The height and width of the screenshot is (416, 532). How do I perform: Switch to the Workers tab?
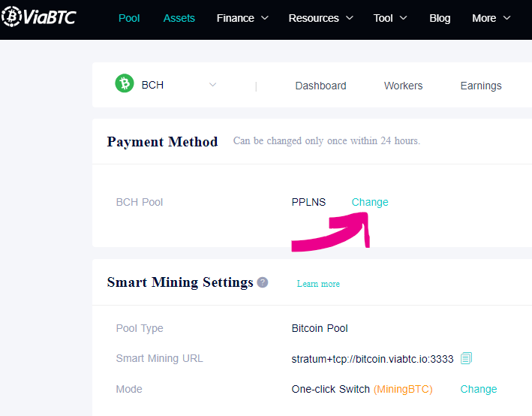[x=403, y=86]
